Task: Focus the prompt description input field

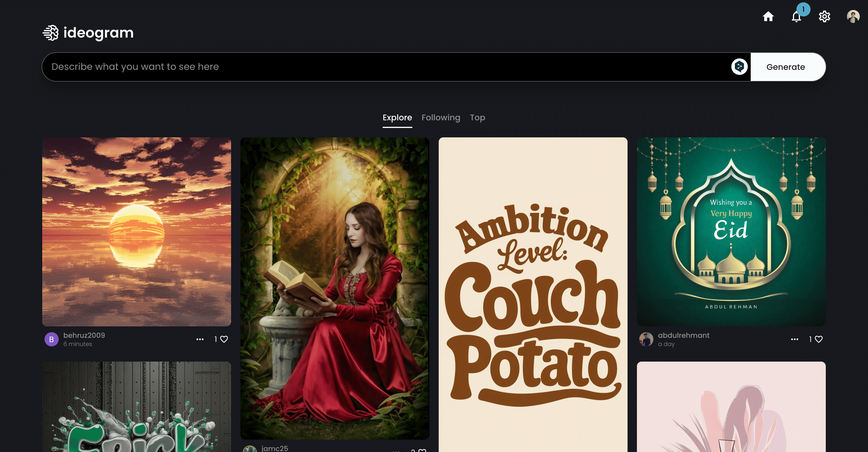Action: (x=387, y=66)
